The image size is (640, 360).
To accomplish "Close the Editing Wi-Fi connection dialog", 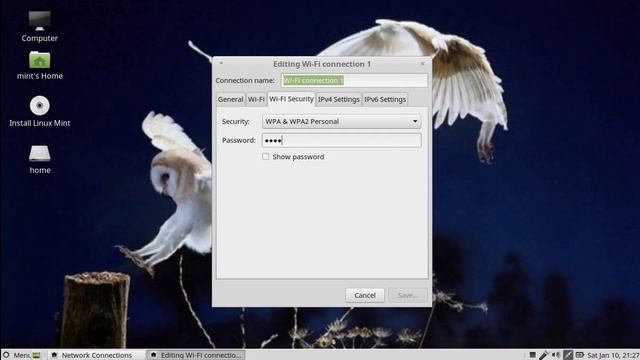I will click(422, 63).
